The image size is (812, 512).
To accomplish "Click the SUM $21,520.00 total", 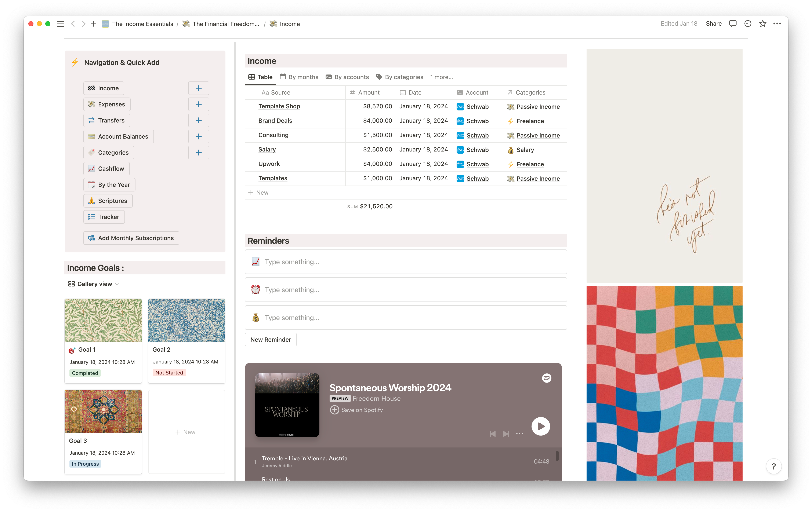I will [370, 207].
